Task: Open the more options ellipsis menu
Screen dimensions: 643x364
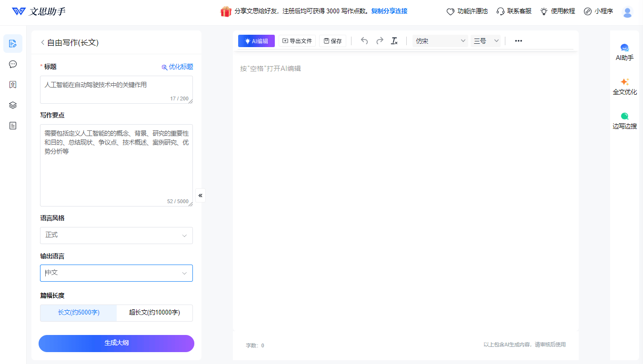Action: pos(519,41)
